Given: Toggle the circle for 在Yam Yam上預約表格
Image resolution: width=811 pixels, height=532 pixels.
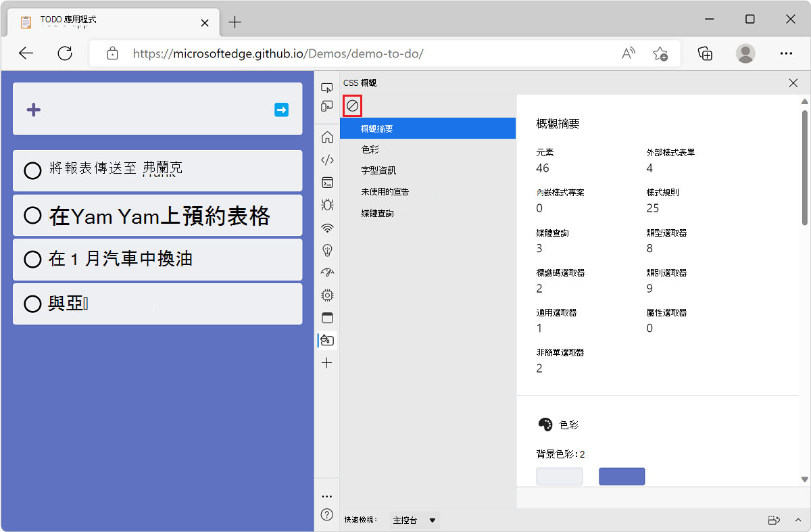Looking at the screenshot, I should tap(32, 215).
